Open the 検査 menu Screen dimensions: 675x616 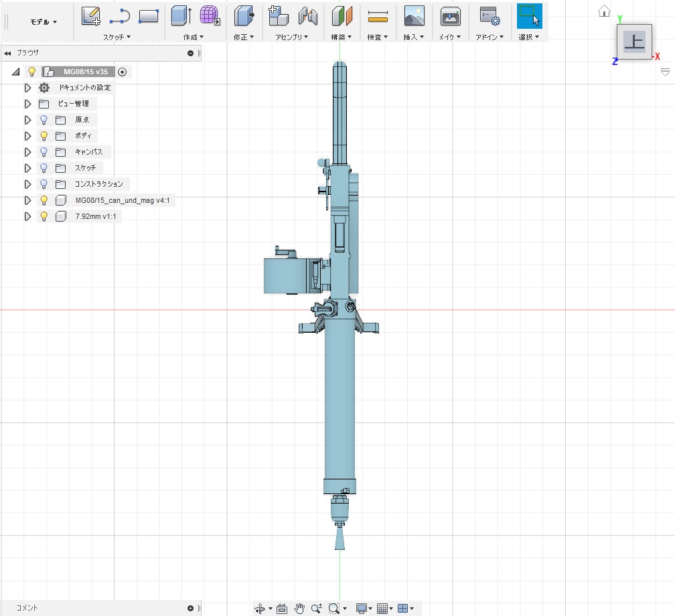(377, 37)
